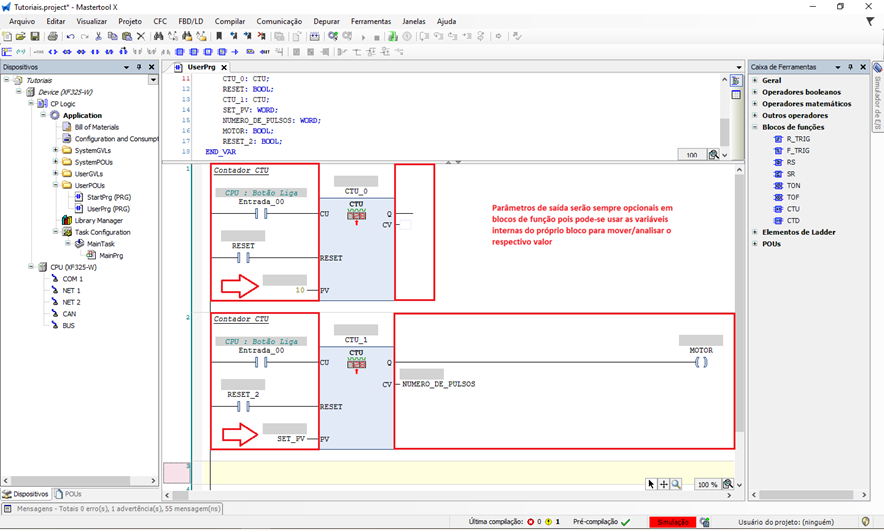This screenshot has height=532, width=884.
Task: Click the 100 % zoom field
Action: click(x=707, y=484)
